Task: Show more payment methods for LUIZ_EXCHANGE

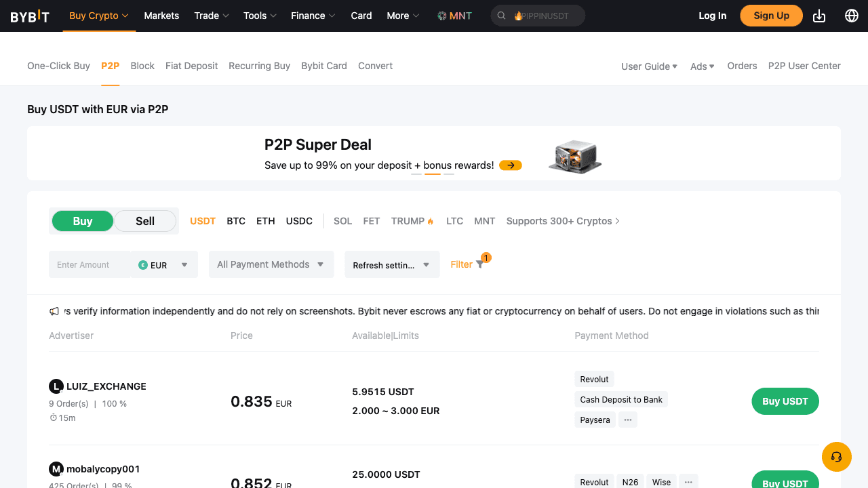Action: pos(628,420)
